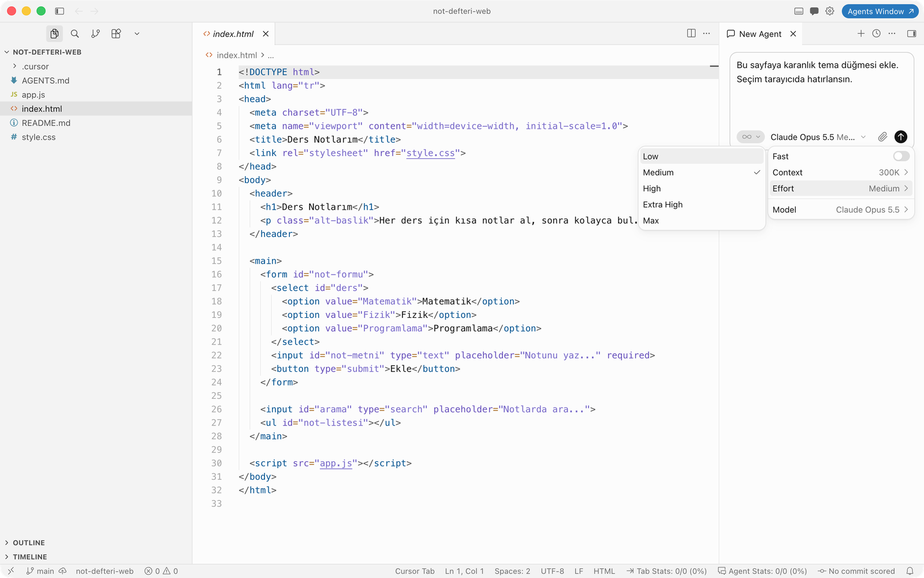Toggle the agent side panel icon
This screenshot has width=924, height=578.
(x=912, y=34)
